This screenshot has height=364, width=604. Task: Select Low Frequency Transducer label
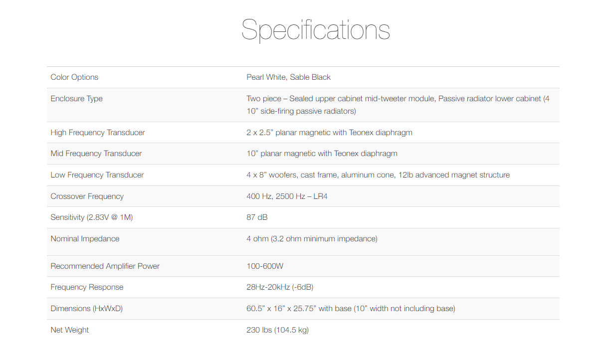point(97,175)
